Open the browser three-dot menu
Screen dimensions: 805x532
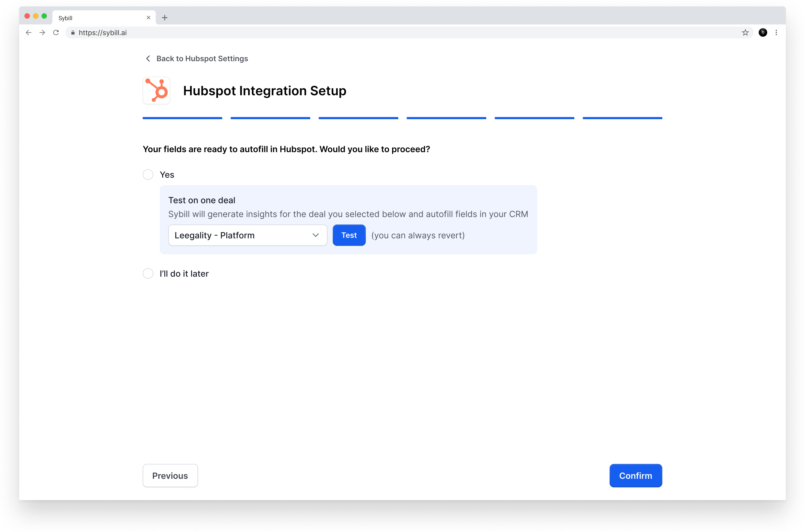776,32
